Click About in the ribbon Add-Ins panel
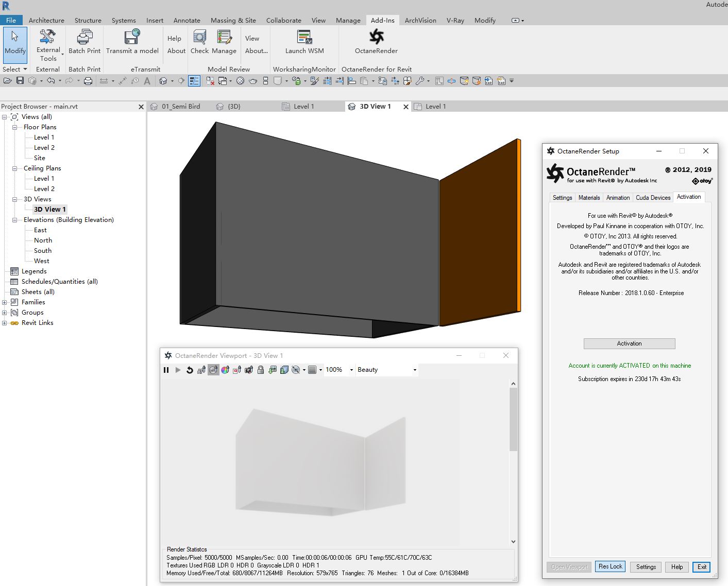728x586 pixels. click(x=176, y=51)
